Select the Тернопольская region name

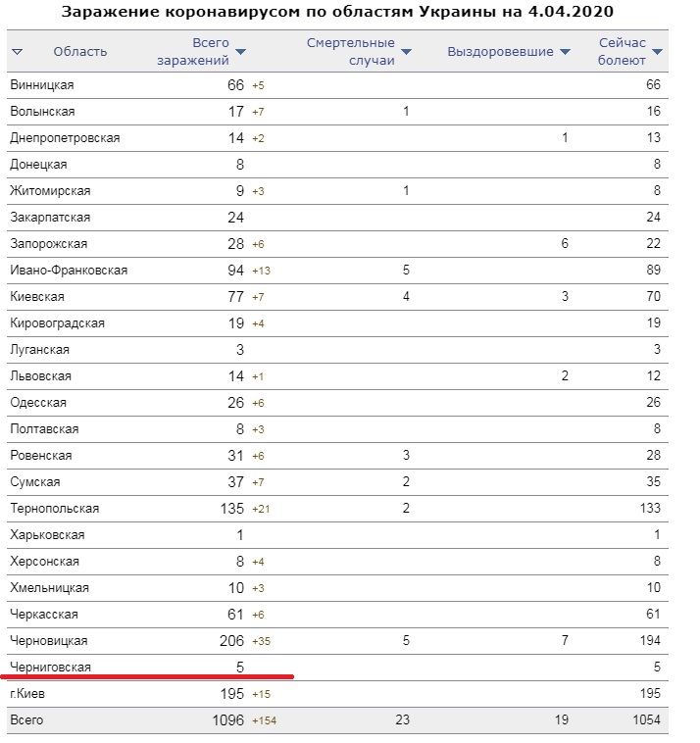[x=54, y=509]
